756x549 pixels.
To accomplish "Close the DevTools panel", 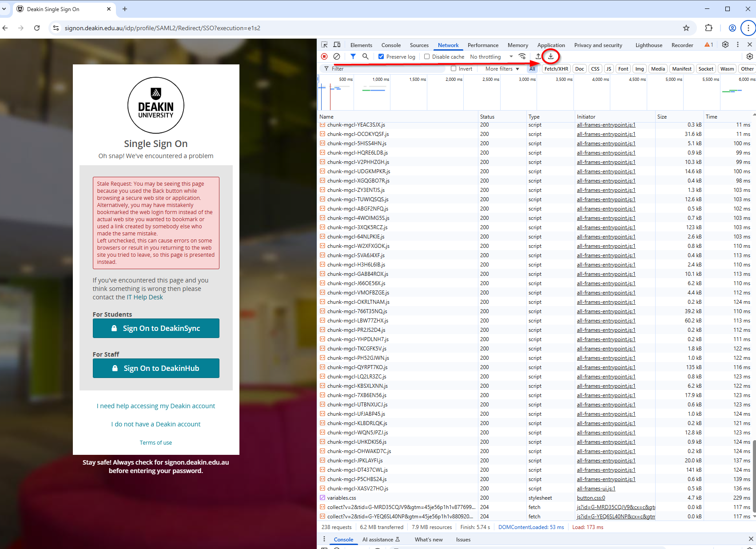I will 750,45.
